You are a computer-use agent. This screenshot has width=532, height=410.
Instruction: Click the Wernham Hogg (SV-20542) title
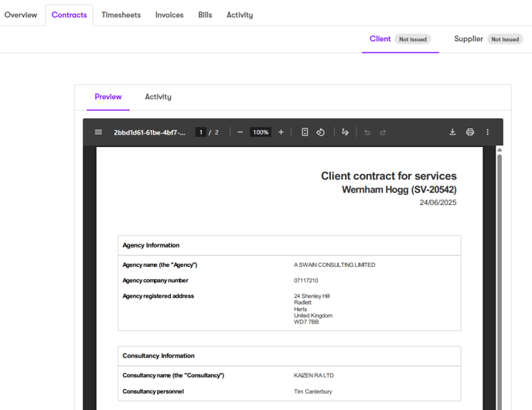pos(399,190)
